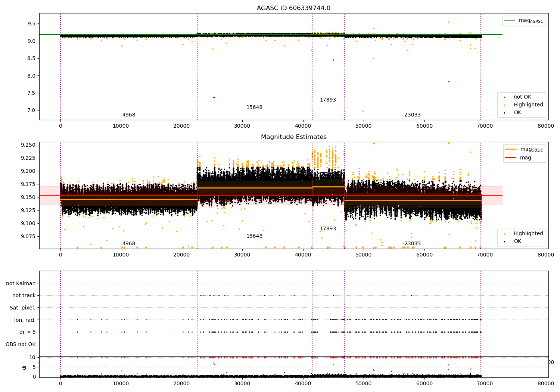
Task: Click the 80000 x-tick under the top plot
Action: coord(546,126)
